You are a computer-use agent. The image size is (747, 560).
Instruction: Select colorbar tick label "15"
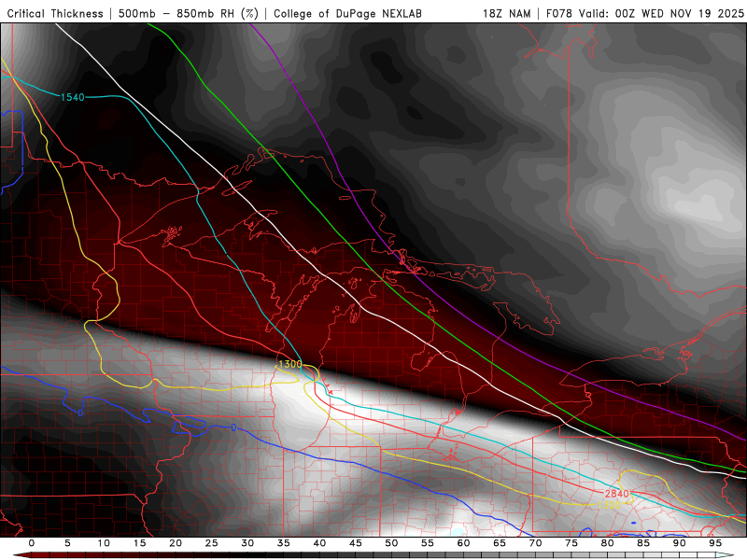139,543
